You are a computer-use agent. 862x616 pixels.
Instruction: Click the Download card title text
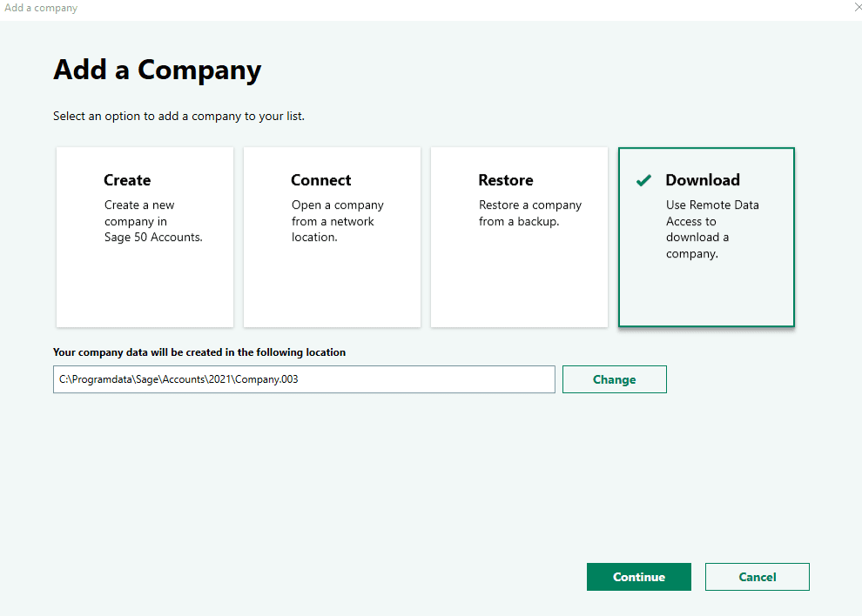[702, 180]
